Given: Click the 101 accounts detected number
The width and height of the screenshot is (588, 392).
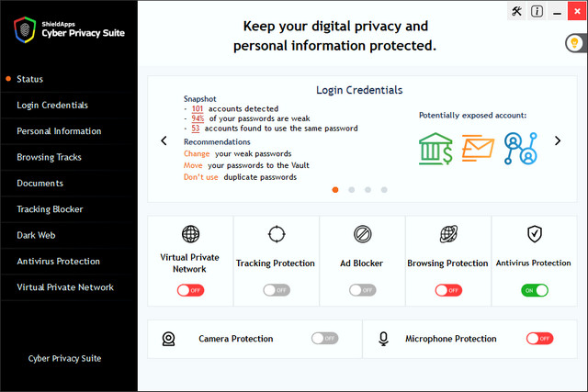Looking at the screenshot, I should pyautogui.click(x=198, y=108).
